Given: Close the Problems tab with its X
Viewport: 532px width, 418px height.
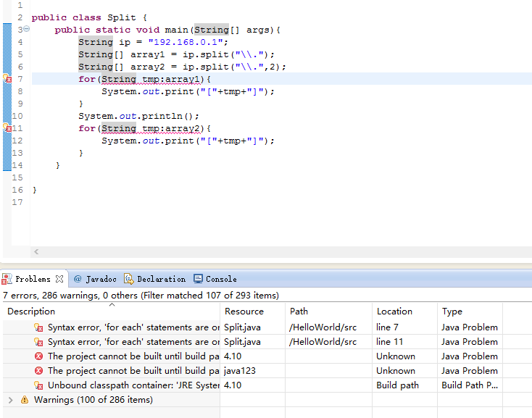Looking at the screenshot, I should point(59,279).
